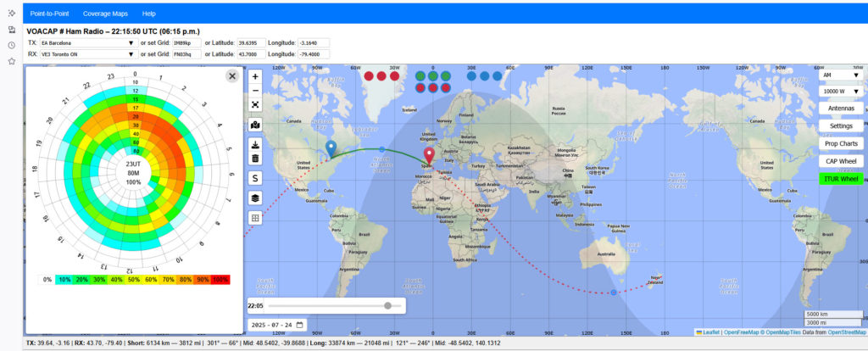Click the star icon in left sidebar
Viewport: 868px width, 351px height.
tap(11, 61)
